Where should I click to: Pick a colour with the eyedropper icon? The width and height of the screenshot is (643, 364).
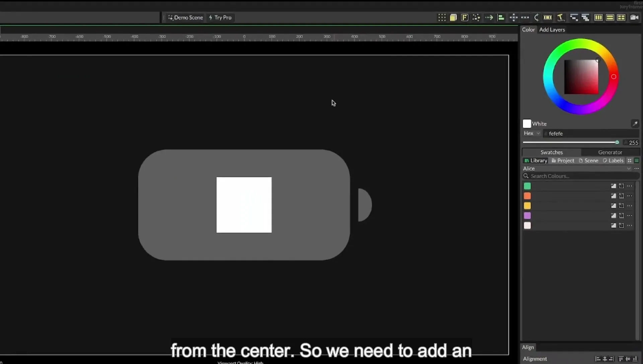pos(635,124)
